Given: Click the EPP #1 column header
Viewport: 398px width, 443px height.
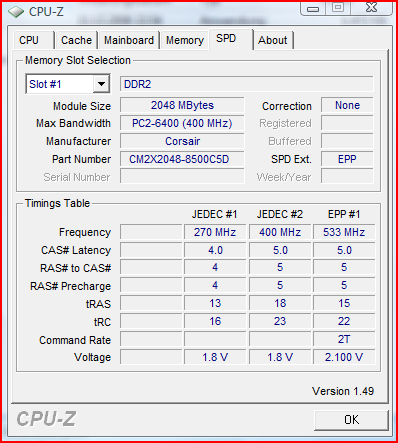Looking at the screenshot, I should [344, 214].
